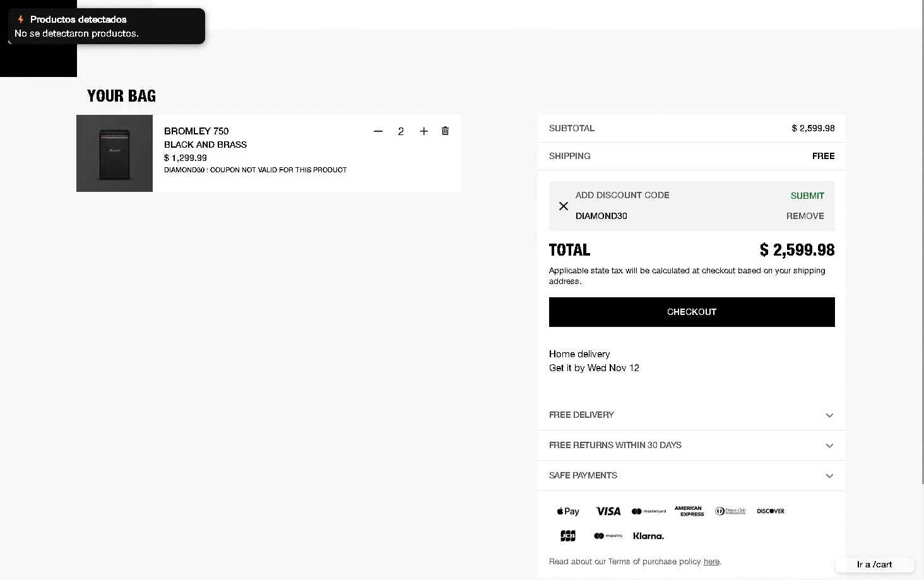Viewport: 924px width, 580px height.
Task: Click the Maestro payment logo
Action: tap(608, 536)
